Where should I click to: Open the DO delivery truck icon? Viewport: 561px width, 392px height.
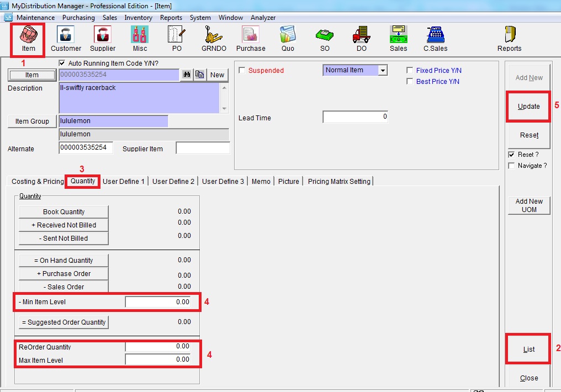click(361, 38)
